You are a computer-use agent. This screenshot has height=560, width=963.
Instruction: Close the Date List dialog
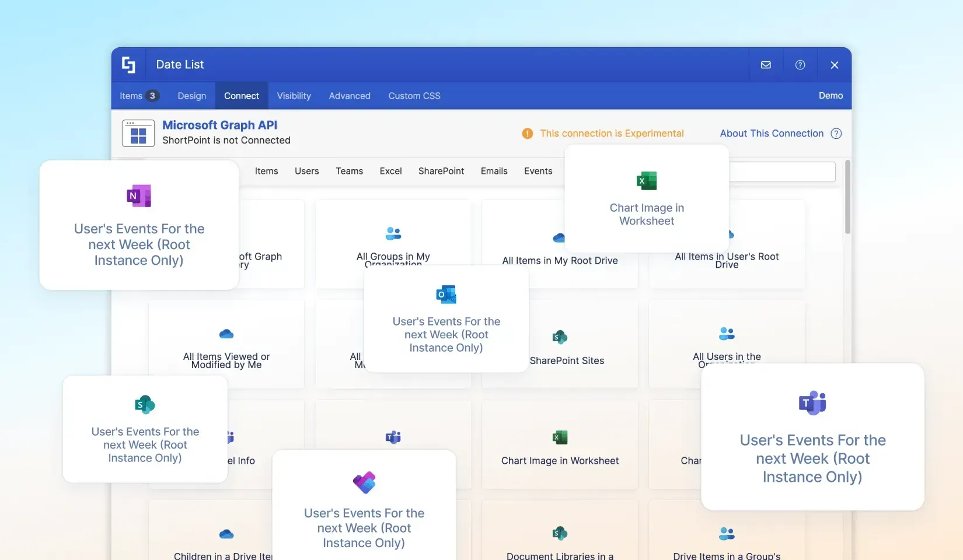(835, 65)
